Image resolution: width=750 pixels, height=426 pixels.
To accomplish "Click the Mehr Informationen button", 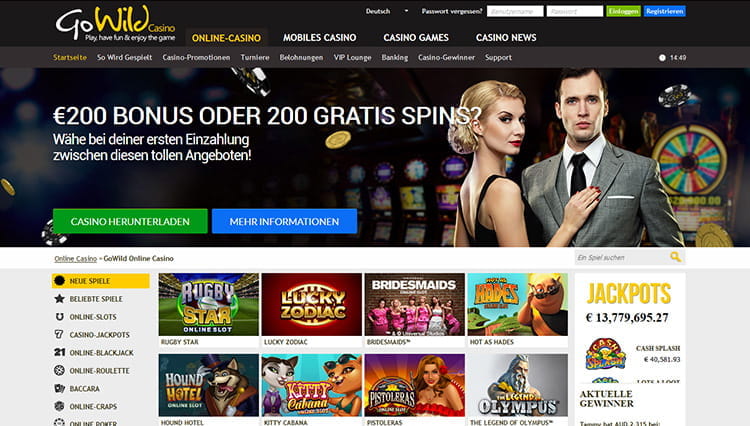I will click(284, 221).
